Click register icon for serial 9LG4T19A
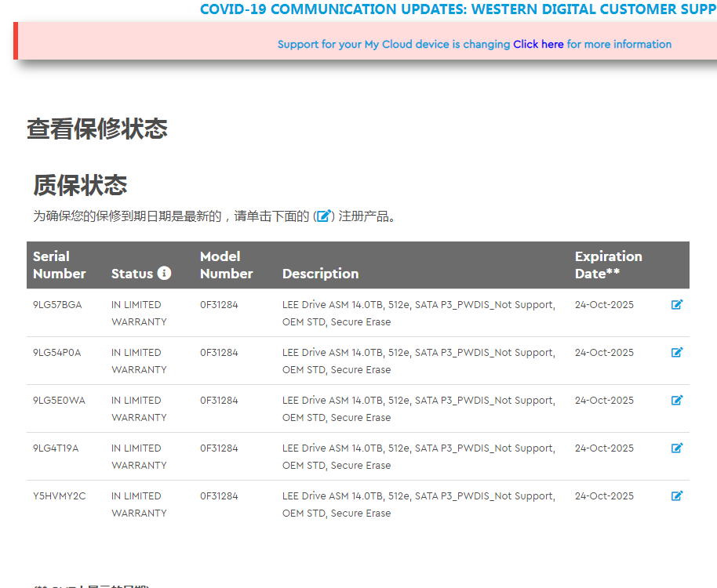This screenshot has height=588, width=717. (677, 448)
